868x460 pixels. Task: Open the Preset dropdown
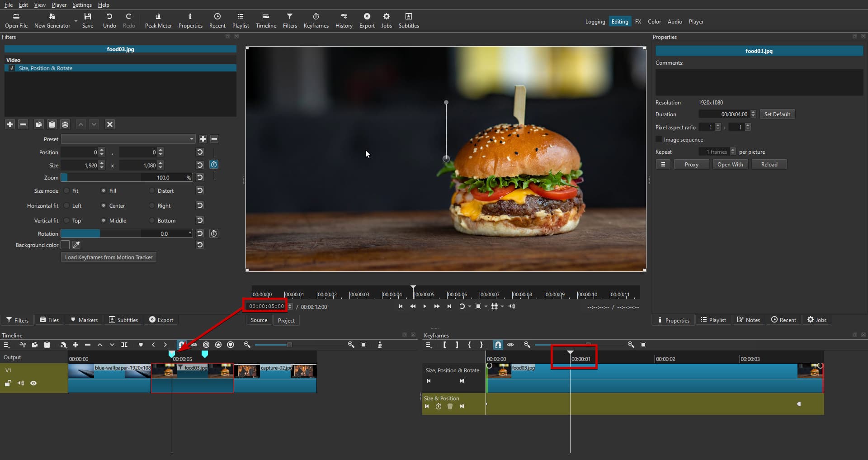[128, 139]
